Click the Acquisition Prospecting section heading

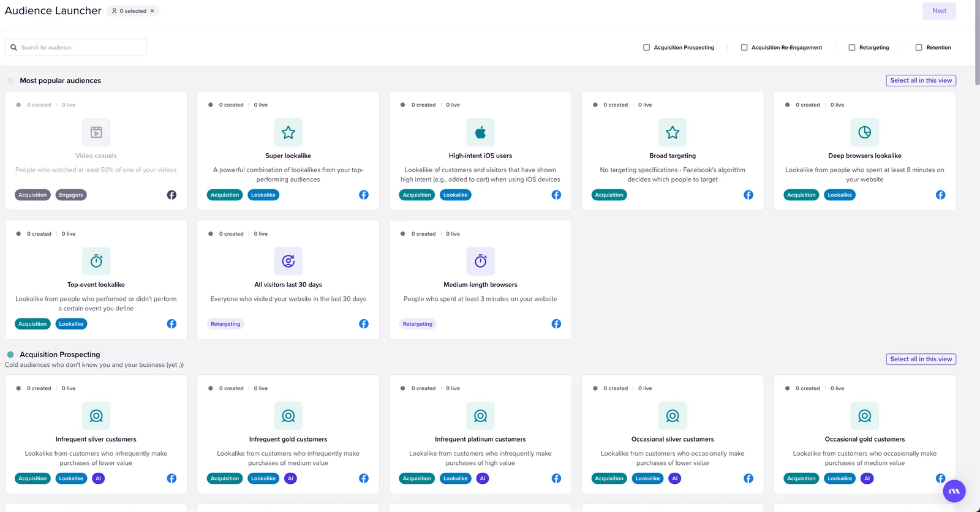60,355
